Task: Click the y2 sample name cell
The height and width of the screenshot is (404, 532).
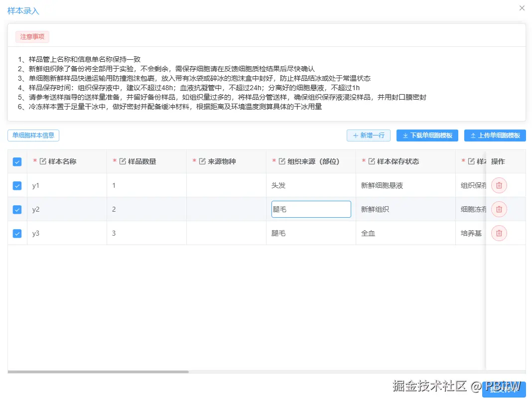Action: pyautogui.click(x=67, y=209)
